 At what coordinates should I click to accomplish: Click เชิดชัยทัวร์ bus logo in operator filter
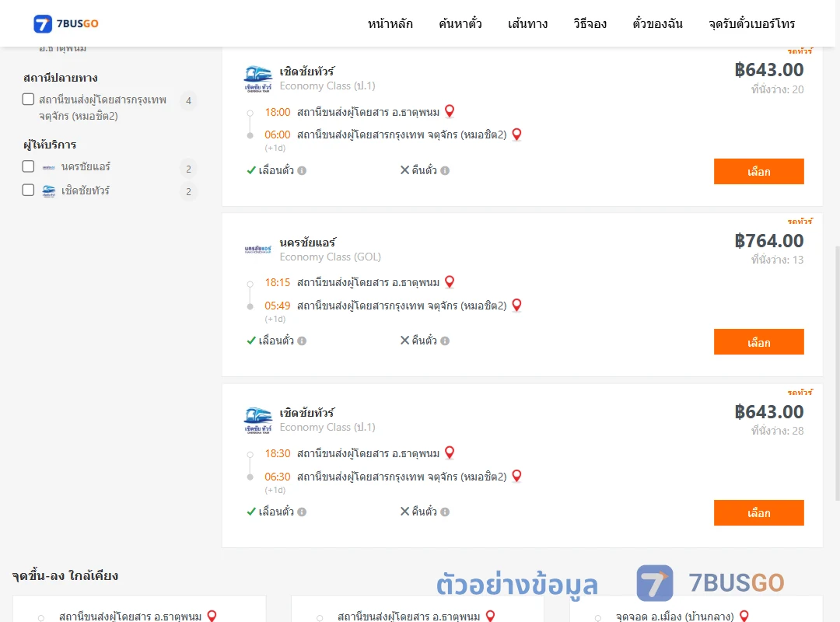[49, 190]
